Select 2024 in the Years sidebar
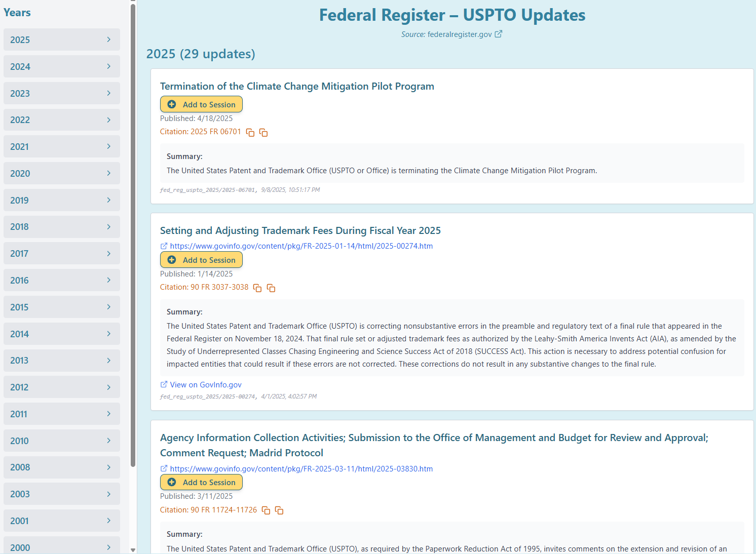Viewport: 756px width, 554px height. pyautogui.click(x=61, y=66)
